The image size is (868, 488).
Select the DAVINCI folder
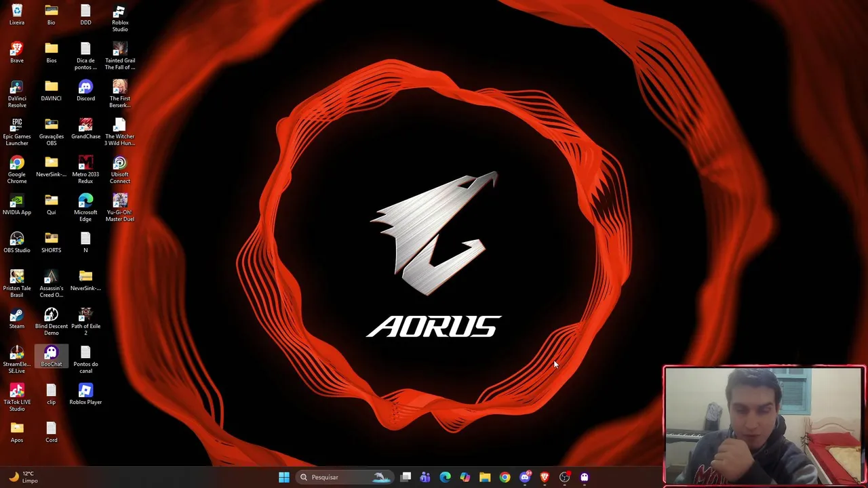(x=52, y=91)
